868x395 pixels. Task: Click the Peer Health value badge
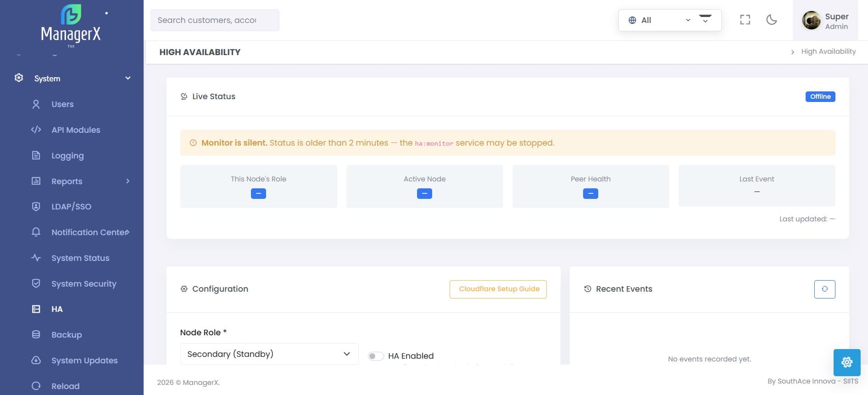coord(590,194)
